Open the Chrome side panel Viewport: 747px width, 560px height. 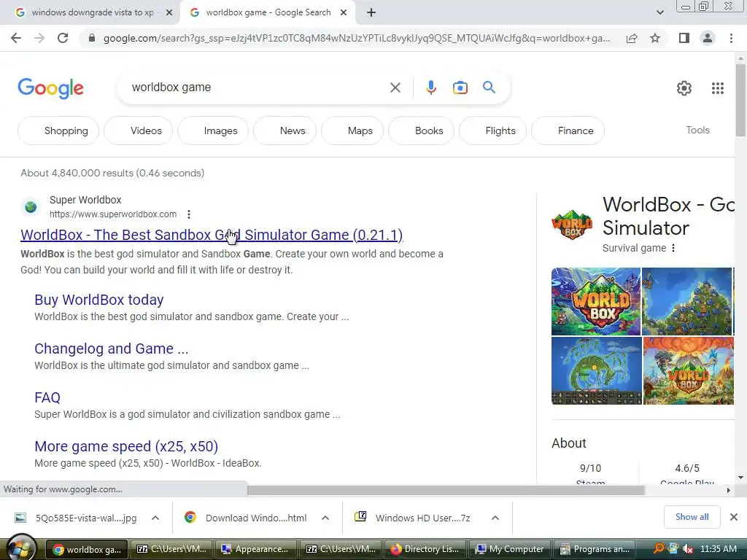(x=684, y=38)
